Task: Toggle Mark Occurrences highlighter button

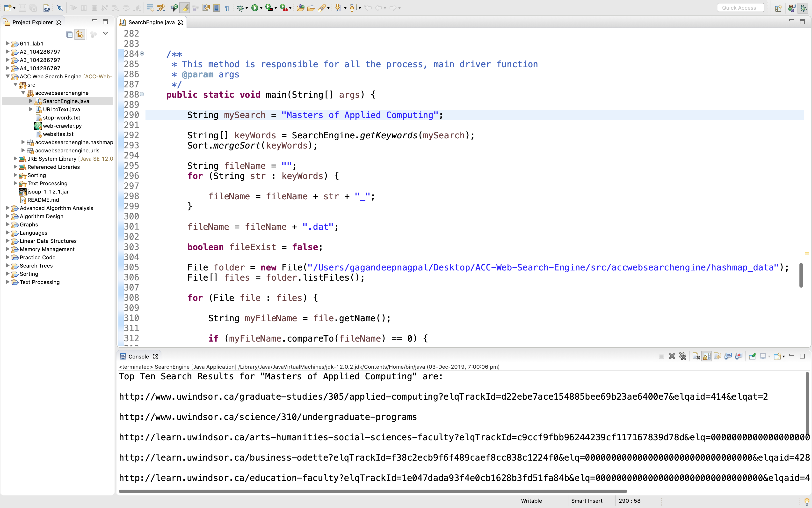Action: [185, 8]
